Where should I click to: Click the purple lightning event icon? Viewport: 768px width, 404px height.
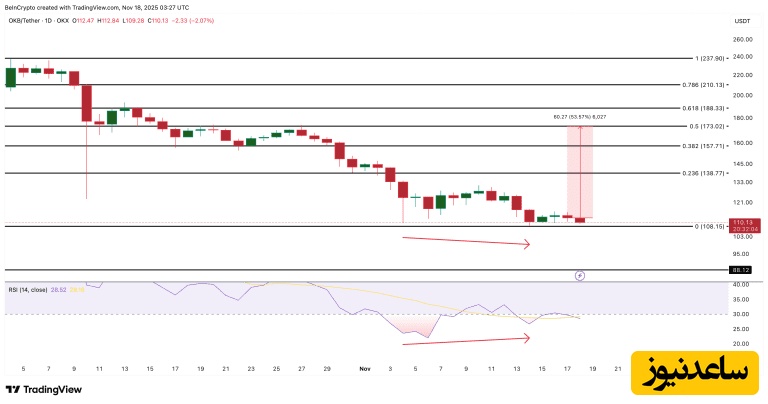point(581,273)
